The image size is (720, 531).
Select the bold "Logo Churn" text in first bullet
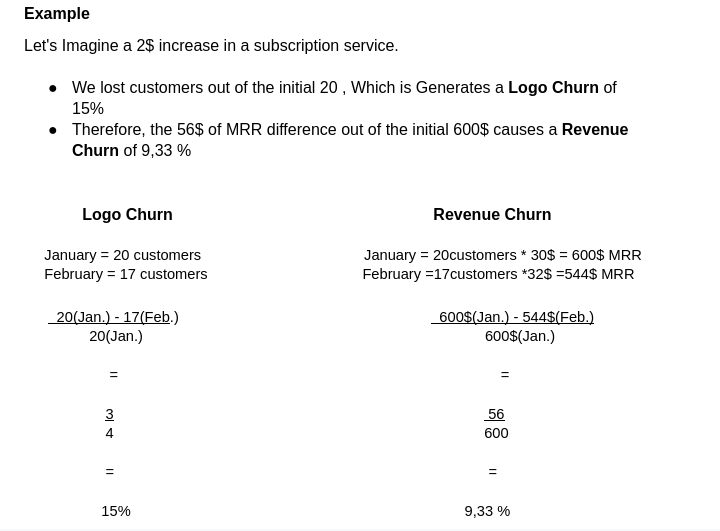(553, 88)
